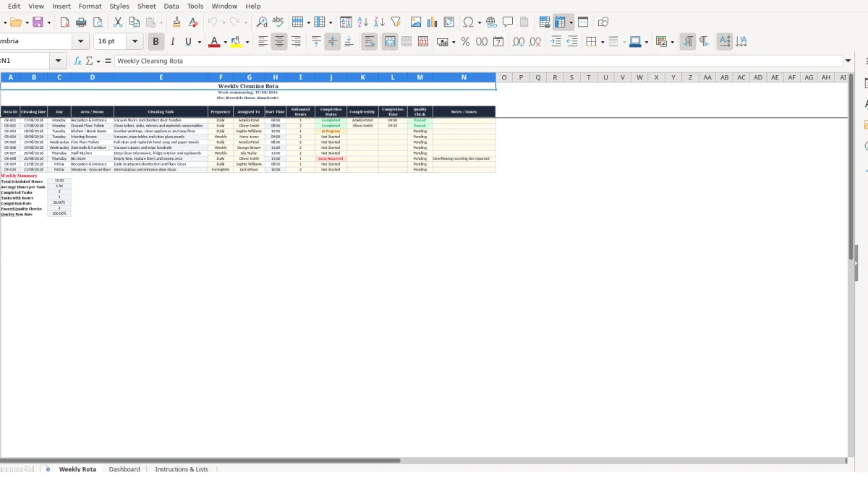Toggle Merge and Center Cells
The image size is (868, 488).
pyautogui.click(x=390, y=42)
